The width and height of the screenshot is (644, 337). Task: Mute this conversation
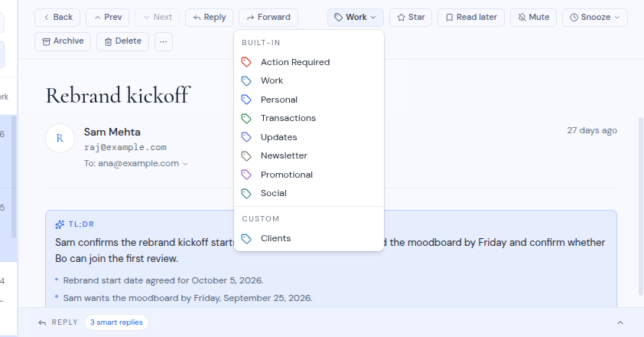(533, 18)
